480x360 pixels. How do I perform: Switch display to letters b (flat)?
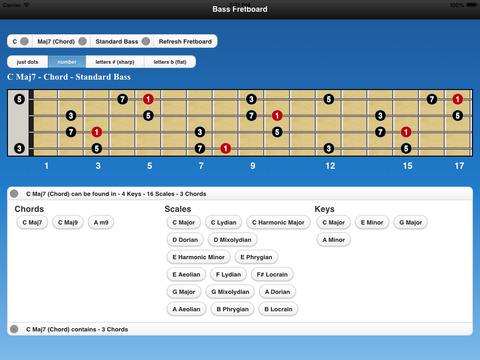[x=170, y=62]
